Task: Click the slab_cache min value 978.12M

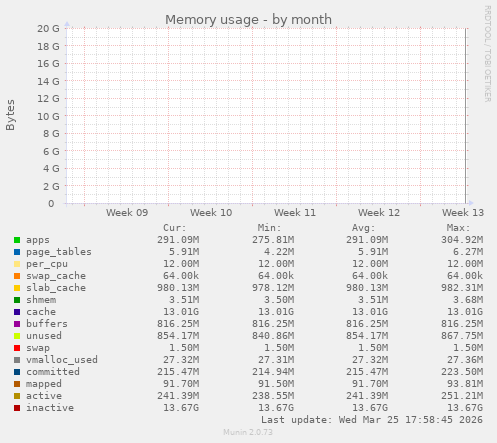Action: (273, 288)
